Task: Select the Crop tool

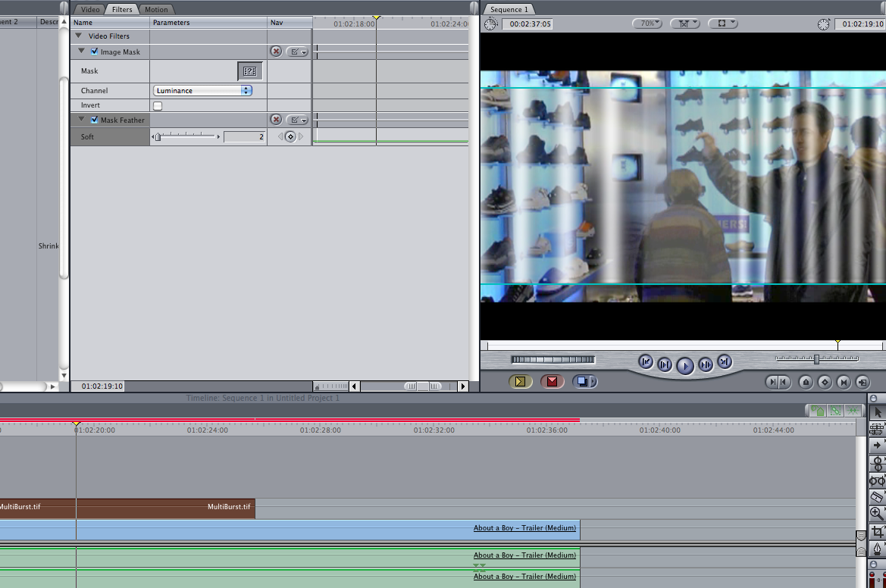Action: click(878, 531)
